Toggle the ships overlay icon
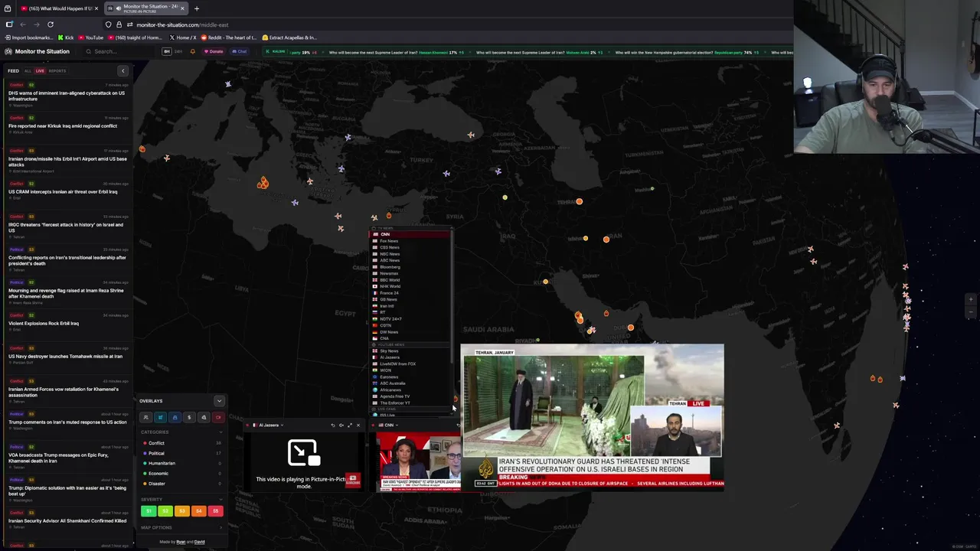Image resolution: width=980 pixels, height=551 pixels. (175, 417)
